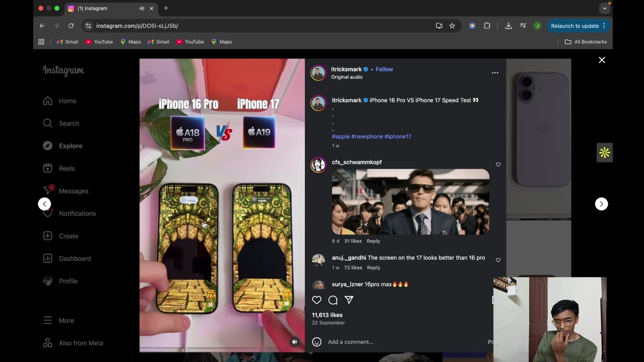Open surya_lzner's profile from comment
Image resolution: width=644 pixels, height=362 pixels.
[x=347, y=285]
